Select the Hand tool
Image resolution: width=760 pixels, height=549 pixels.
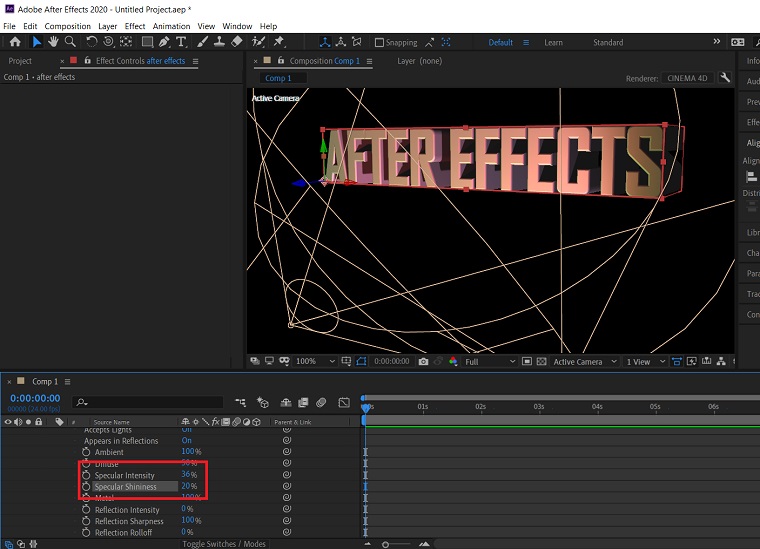click(53, 42)
